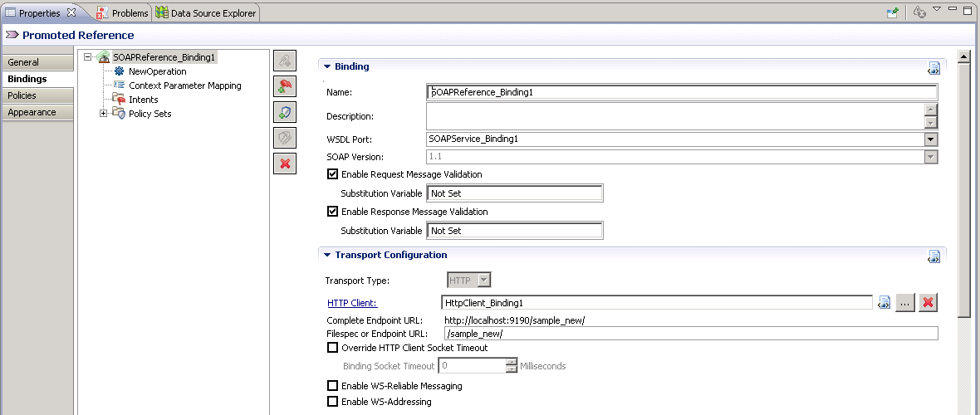Image resolution: width=980 pixels, height=415 pixels.
Task: Click the red X to clear HTTP Client
Action: click(x=929, y=303)
